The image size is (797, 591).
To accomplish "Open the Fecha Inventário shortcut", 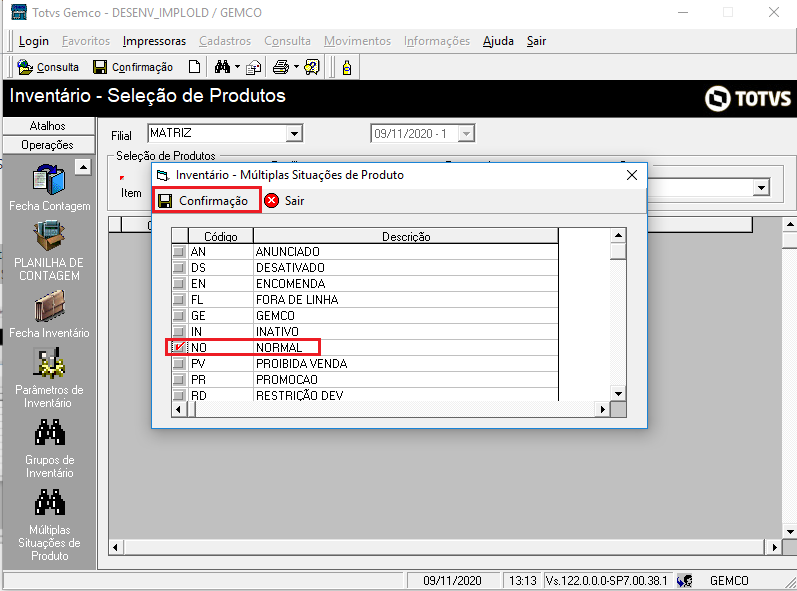I will 49,314.
